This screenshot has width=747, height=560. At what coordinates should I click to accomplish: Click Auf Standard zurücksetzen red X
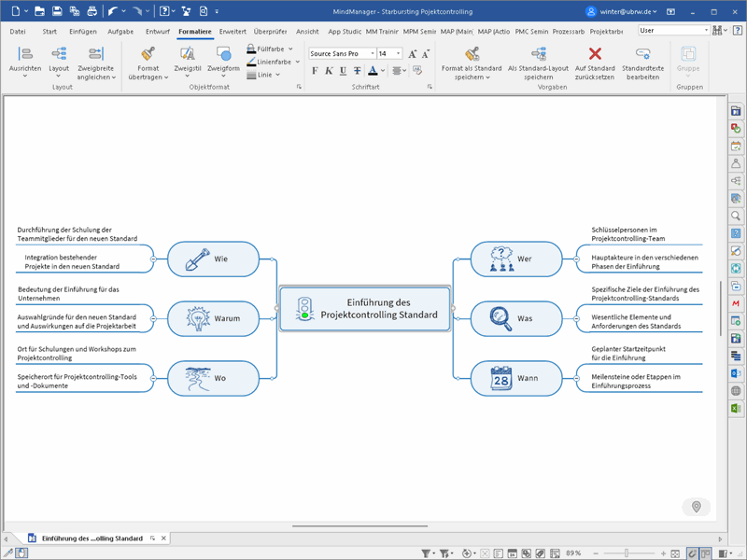595,63
